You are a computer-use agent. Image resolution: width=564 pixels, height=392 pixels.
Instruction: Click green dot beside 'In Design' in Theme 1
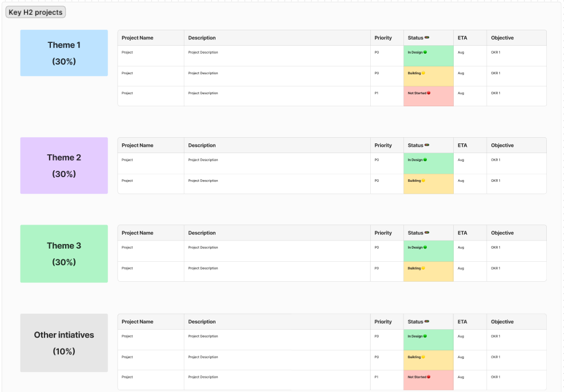point(425,52)
